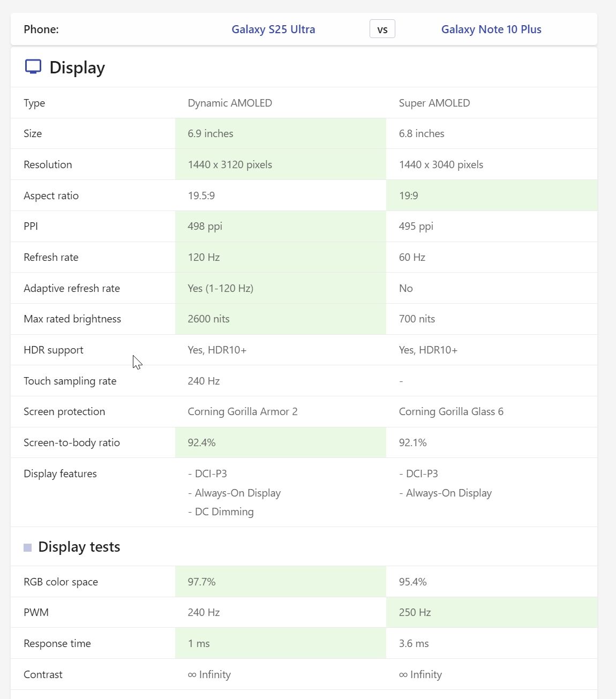The width and height of the screenshot is (616, 699).
Task: Click the Display monitor icon
Action: (x=33, y=67)
